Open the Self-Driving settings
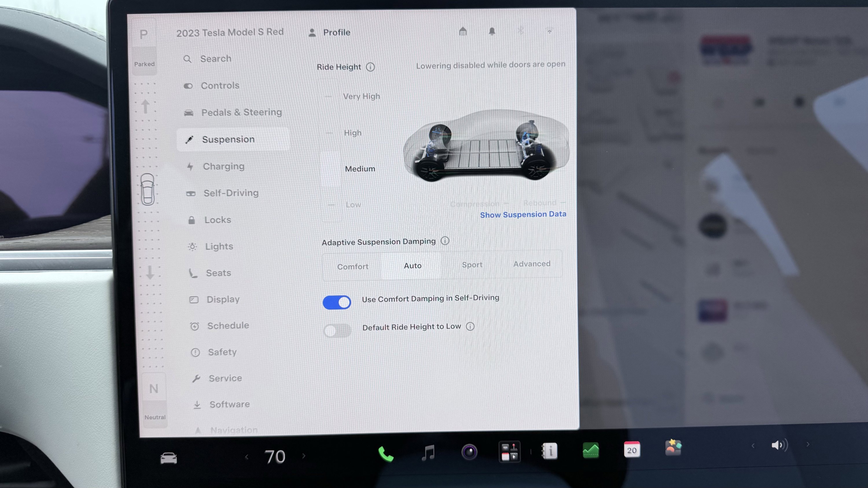Screen dimensions: 868x488 tap(223, 193)
